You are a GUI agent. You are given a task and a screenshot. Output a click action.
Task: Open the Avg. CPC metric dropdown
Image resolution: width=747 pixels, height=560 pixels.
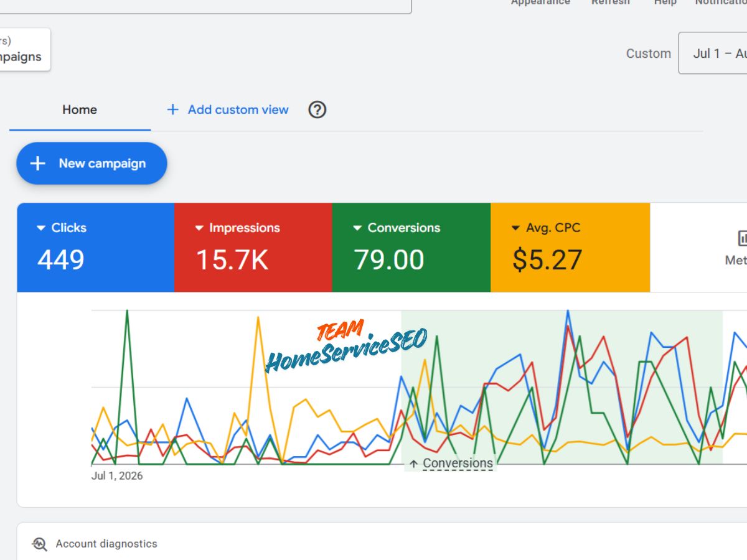coord(546,228)
